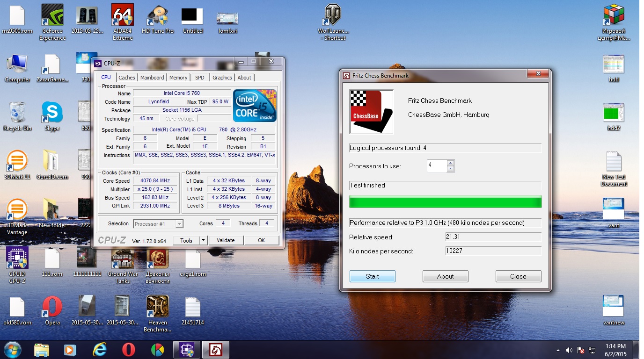Open Windows Media Player from the taskbar

click(71, 350)
